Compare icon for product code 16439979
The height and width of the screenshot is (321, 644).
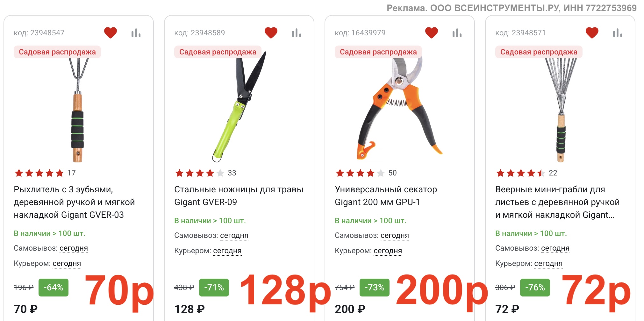tap(457, 33)
